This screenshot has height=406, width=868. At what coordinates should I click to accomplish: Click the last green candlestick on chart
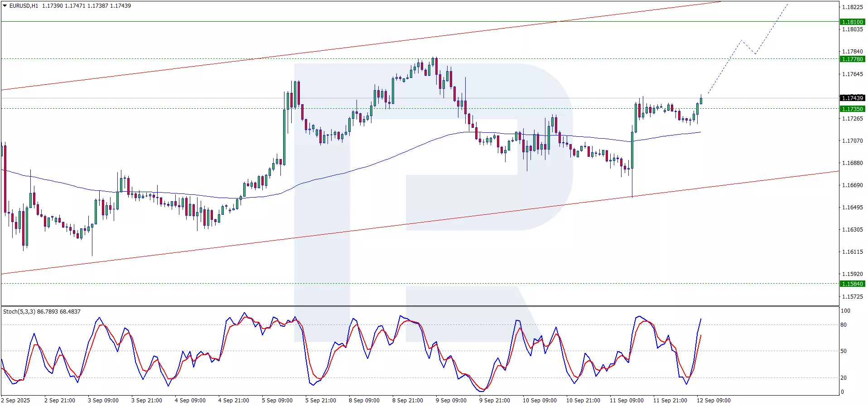coord(701,100)
